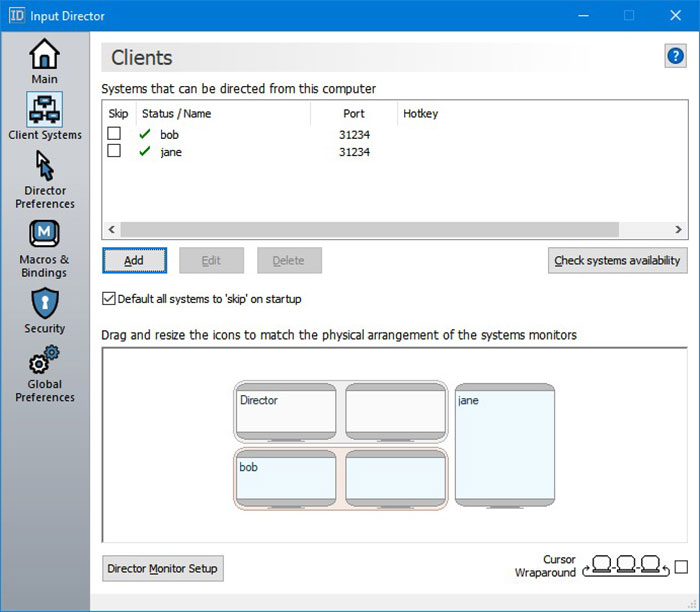
Task: Uncheck Default all systems to skip on startup
Action: pos(109,298)
